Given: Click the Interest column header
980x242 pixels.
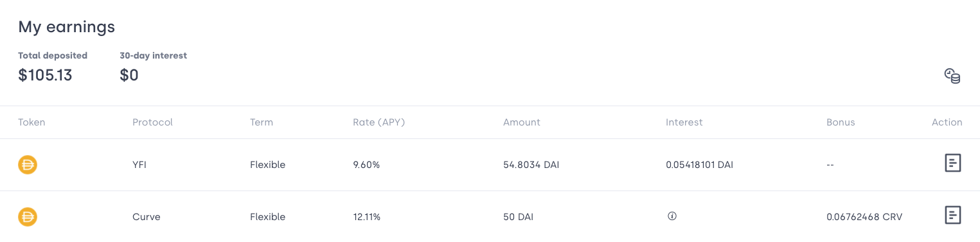Looking at the screenshot, I should click(x=684, y=122).
